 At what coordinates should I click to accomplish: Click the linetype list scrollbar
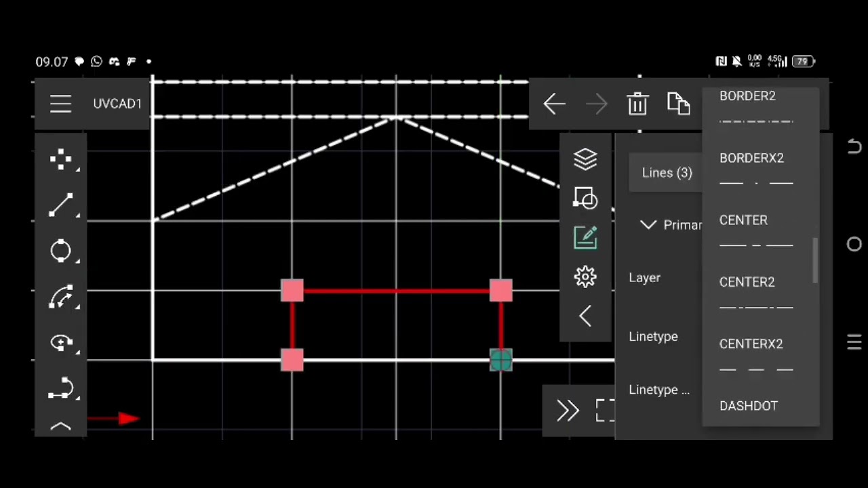815,260
